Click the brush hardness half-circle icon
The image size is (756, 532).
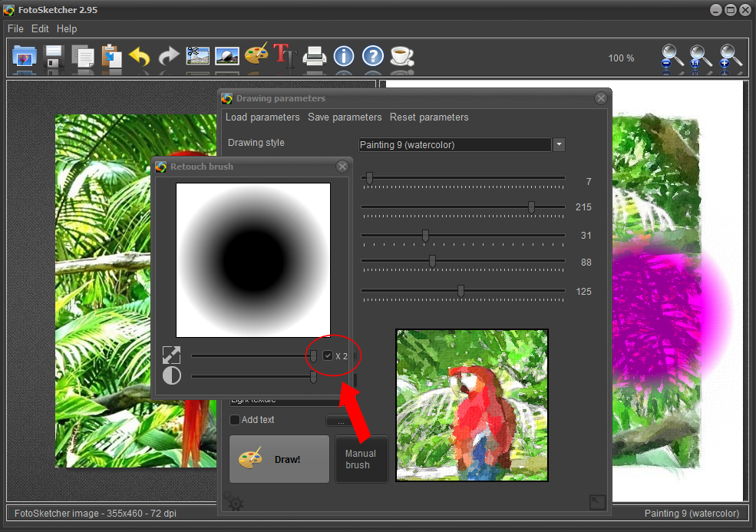click(172, 375)
